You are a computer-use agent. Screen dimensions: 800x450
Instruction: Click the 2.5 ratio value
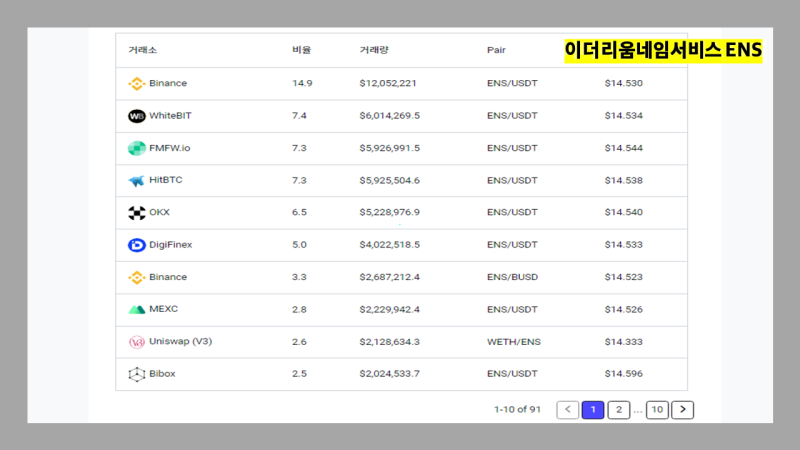(x=299, y=374)
